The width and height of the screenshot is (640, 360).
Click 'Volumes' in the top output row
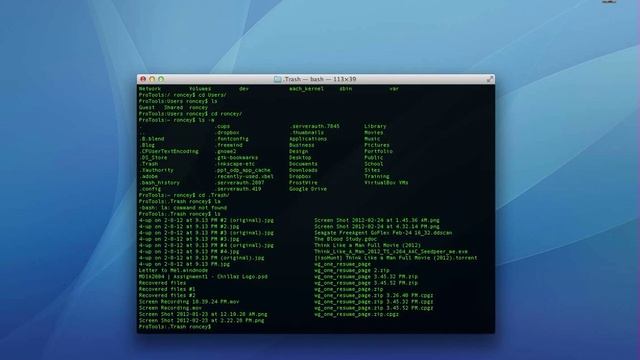[200, 89]
